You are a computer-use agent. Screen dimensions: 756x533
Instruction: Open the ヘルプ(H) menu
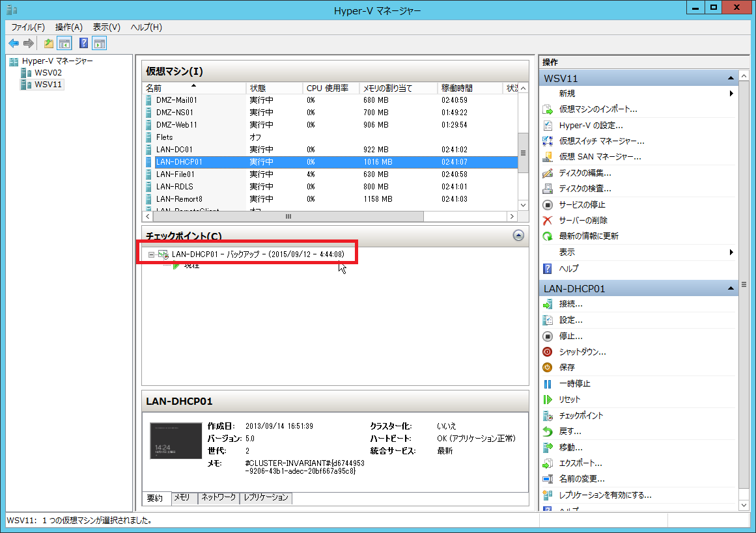click(x=147, y=27)
